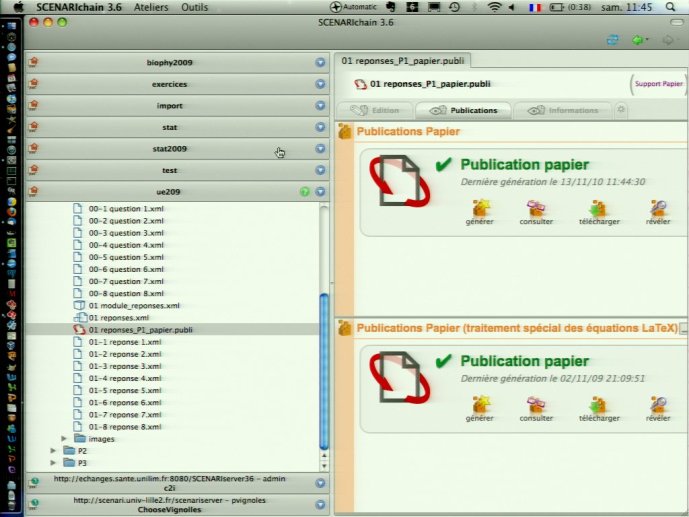Click the server icon left of echanges.sante URL
Image resolution: width=689 pixels, height=517 pixels.
tap(34, 483)
